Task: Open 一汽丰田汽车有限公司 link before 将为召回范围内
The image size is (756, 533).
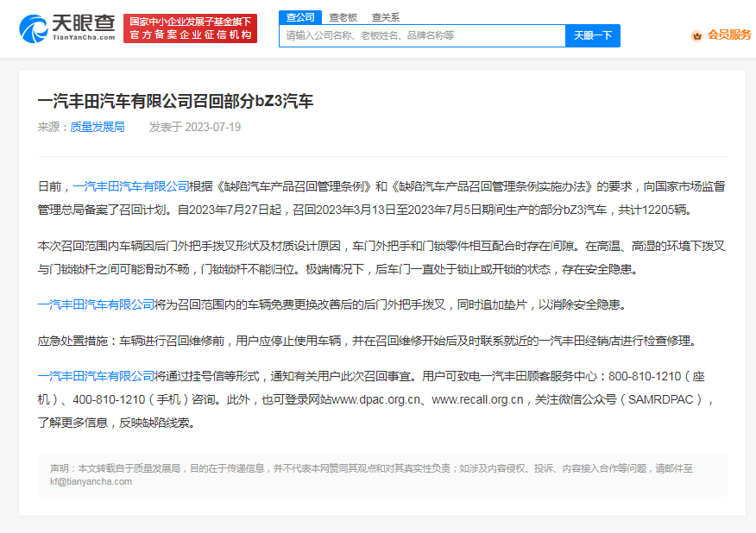Action: [x=96, y=304]
